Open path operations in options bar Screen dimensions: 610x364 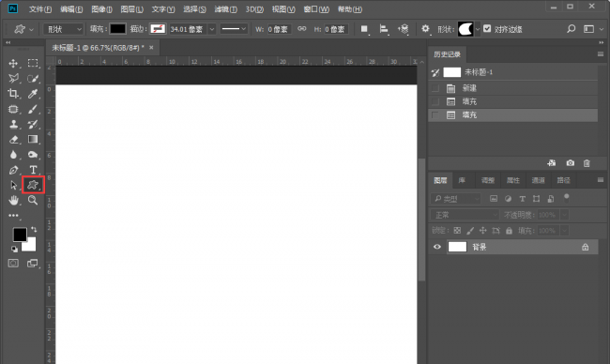pos(364,29)
